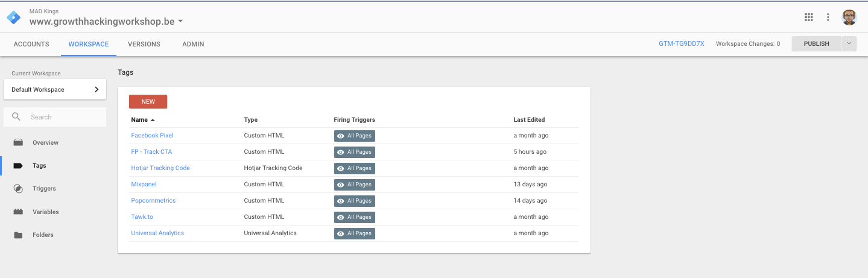The height and width of the screenshot is (278, 868).
Task: Open the Folders sidebar icon
Action: (18, 235)
